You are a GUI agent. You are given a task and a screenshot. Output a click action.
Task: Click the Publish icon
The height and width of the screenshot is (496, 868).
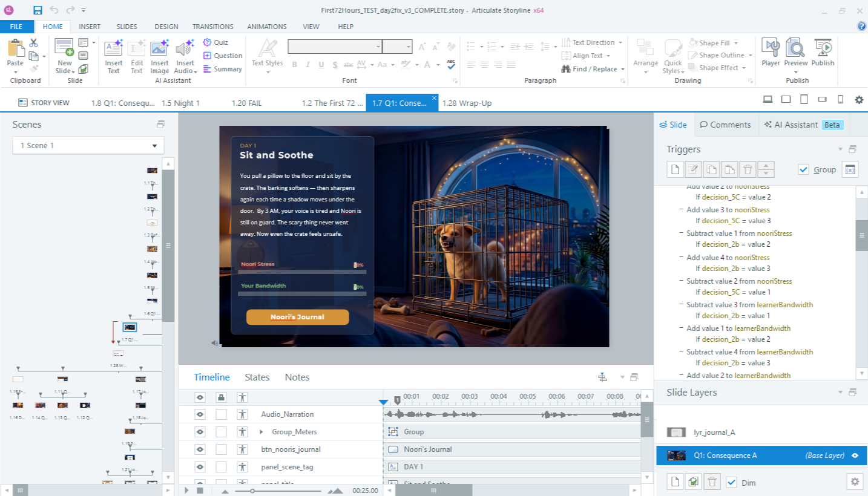[823, 47]
